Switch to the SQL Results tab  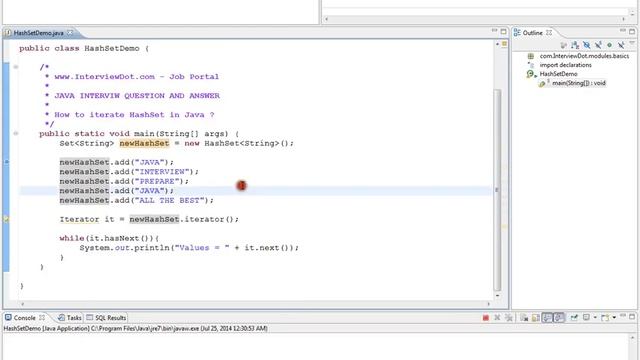pyautogui.click(x=107, y=318)
